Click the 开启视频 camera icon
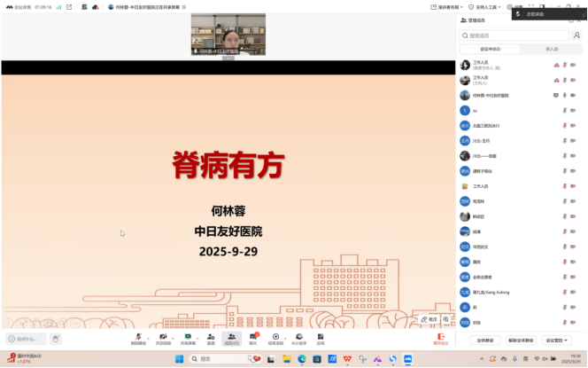588x368 pixels. coord(164,336)
